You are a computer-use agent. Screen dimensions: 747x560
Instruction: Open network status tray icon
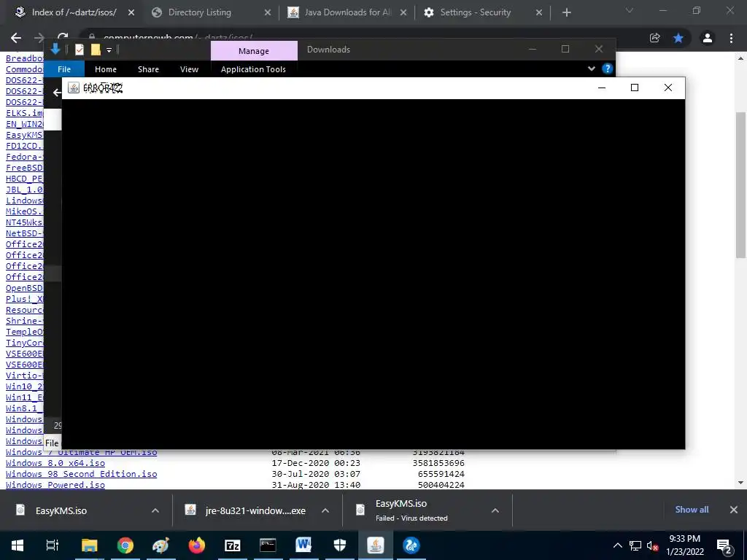[635, 545]
